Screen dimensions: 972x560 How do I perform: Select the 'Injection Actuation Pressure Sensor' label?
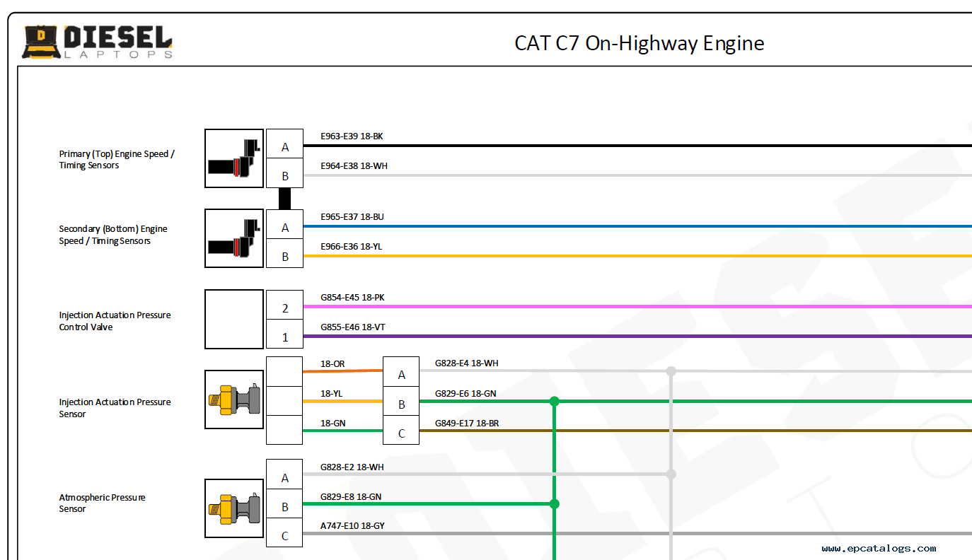tap(115, 408)
